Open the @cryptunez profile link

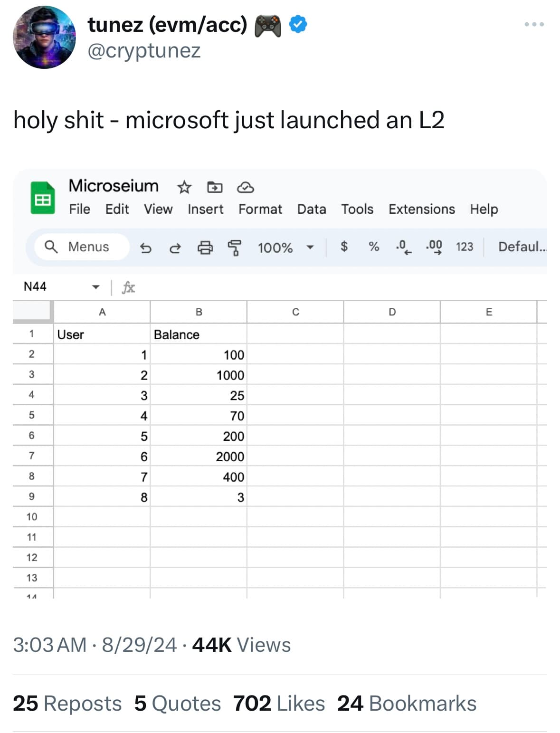144,51
